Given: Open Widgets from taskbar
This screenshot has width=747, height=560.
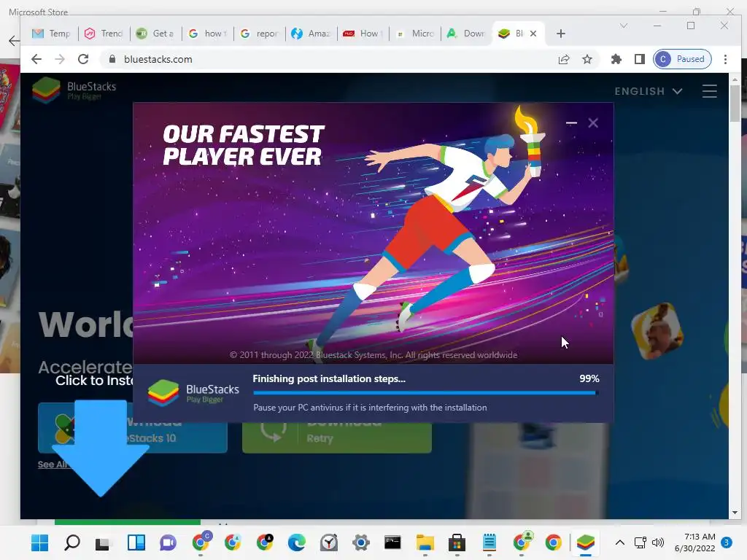Looking at the screenshot, I should [136, 542].
